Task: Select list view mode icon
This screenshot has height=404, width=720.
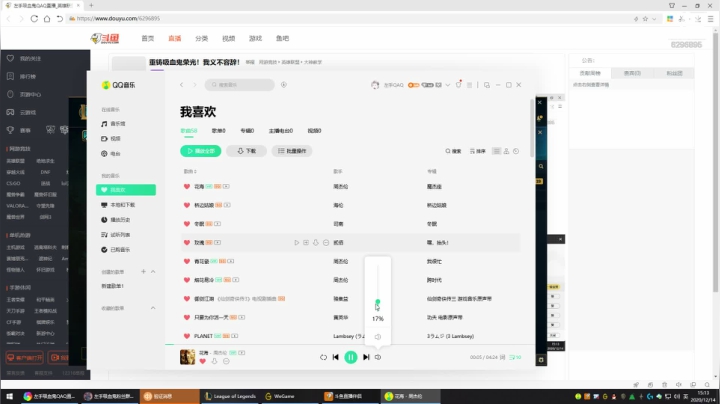Action: (496, 151)
